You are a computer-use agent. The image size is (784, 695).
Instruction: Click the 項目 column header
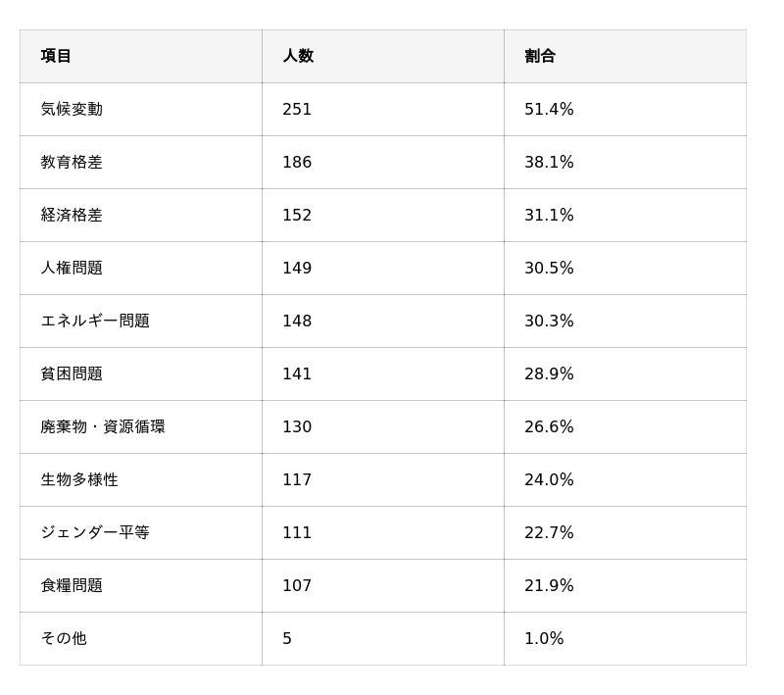point(56,56)
